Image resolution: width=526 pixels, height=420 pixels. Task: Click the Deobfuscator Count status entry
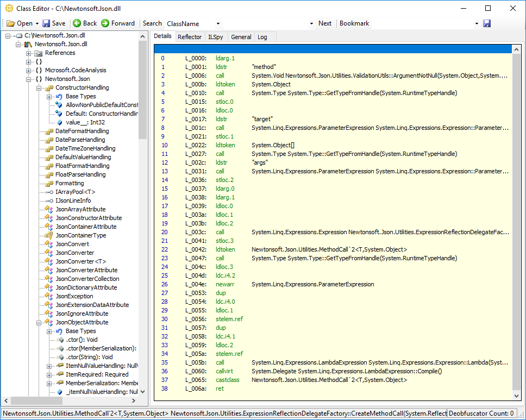tap(481, 413)
